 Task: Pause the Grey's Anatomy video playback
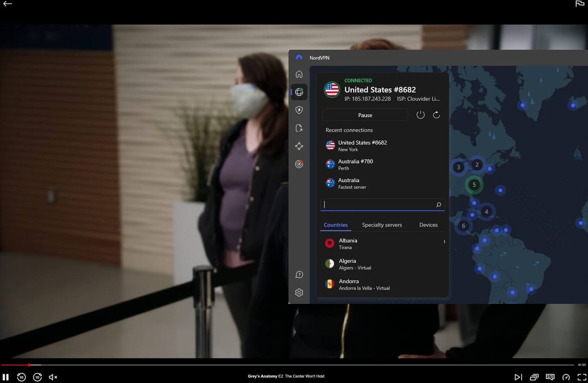click(5, 377)
